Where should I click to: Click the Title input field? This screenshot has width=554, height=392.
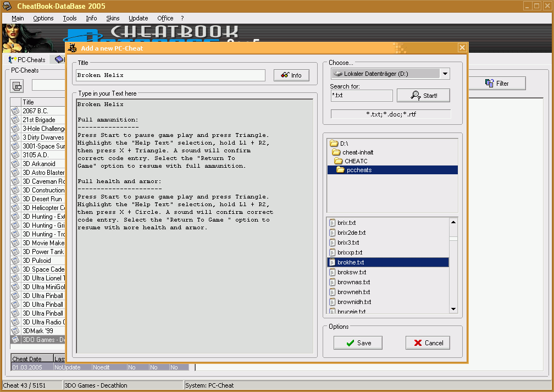pos(170,75)
